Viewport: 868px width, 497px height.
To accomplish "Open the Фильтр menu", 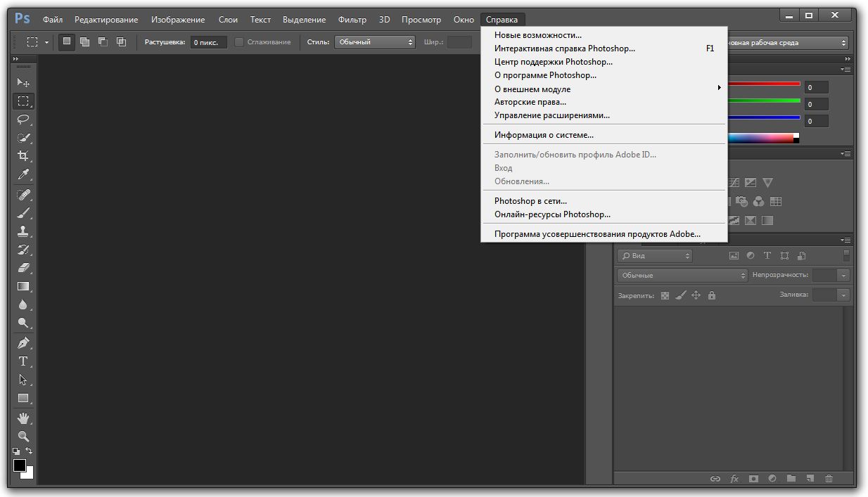I will (352, 20).
